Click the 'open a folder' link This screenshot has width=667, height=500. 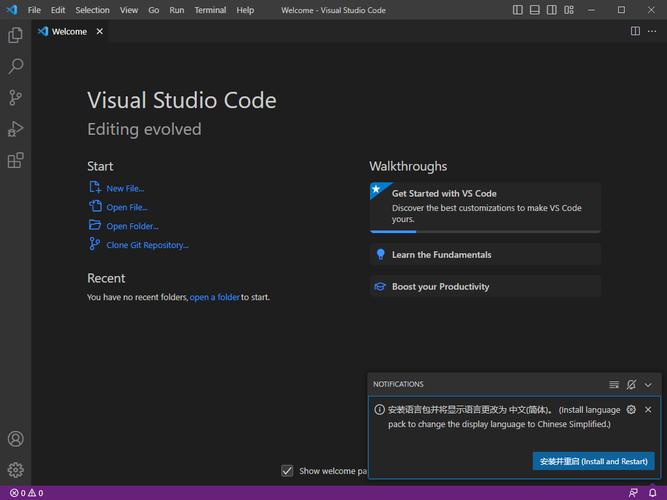214,297
